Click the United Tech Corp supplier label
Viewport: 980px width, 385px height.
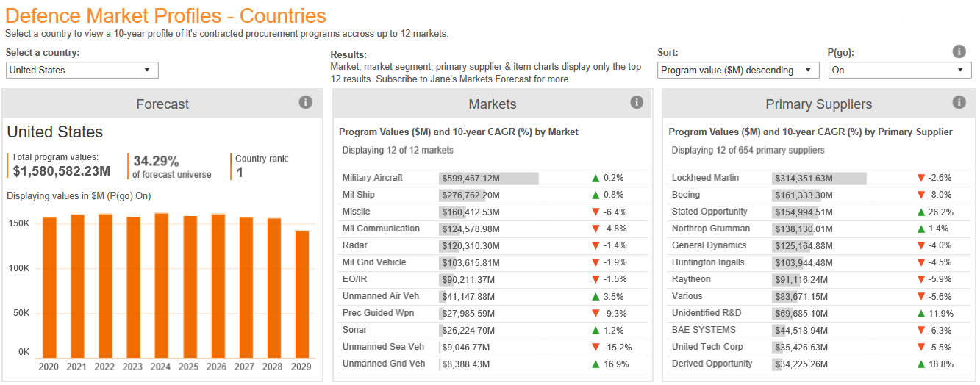click(x=707, y=347)
